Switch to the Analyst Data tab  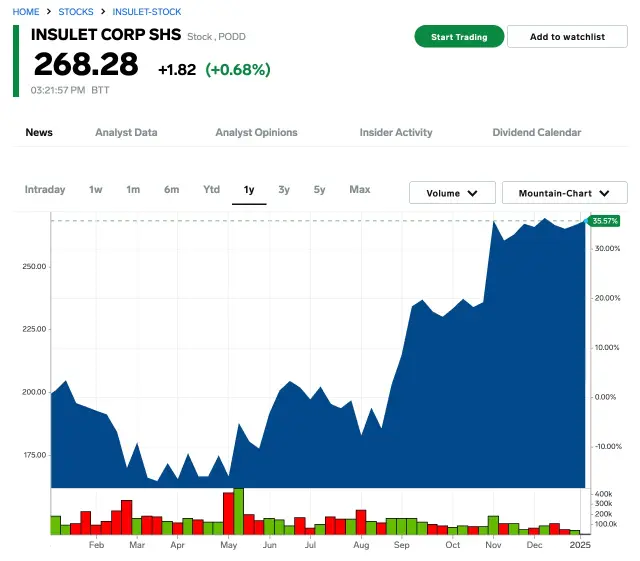tap(126, 132)
